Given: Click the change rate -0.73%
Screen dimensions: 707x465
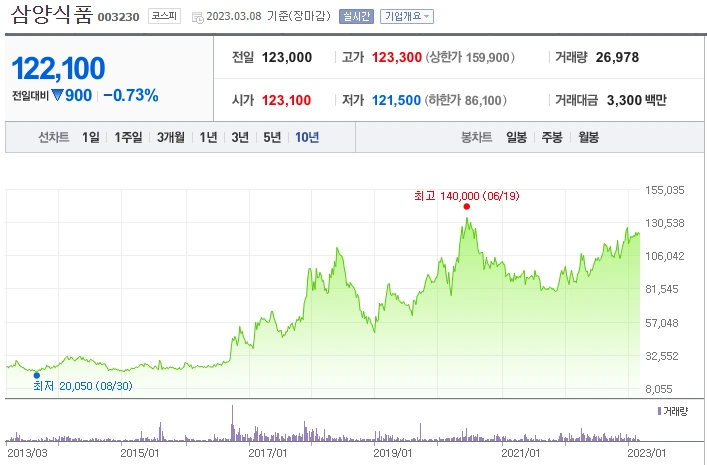Looking at the screenshot, I should click(x=131, y=95).
